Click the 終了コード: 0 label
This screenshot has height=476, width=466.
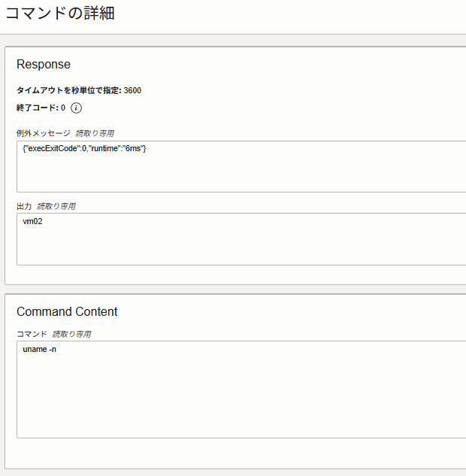point(41,108)
